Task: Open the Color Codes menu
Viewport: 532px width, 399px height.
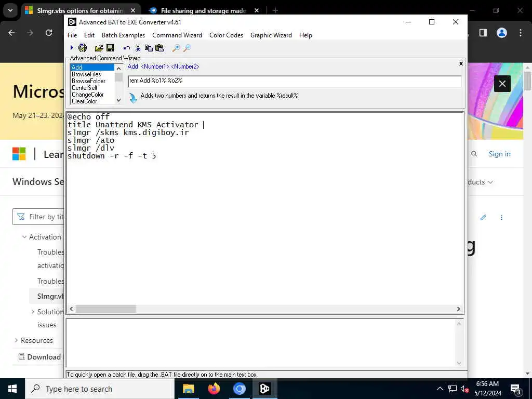Action: pos(227,35)
